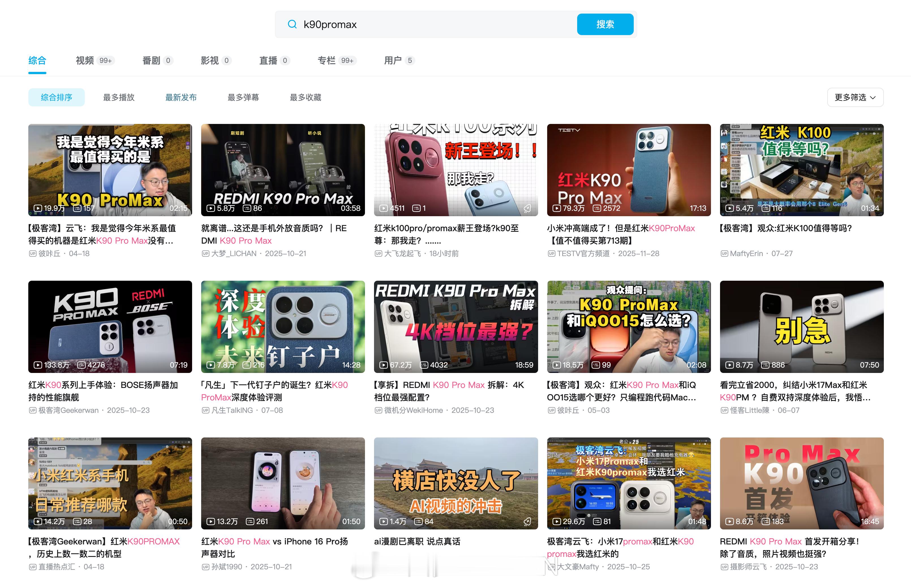Click the danmaku icon next to 261
Viewport: 911px width, 588px height.
coord(250,522)
